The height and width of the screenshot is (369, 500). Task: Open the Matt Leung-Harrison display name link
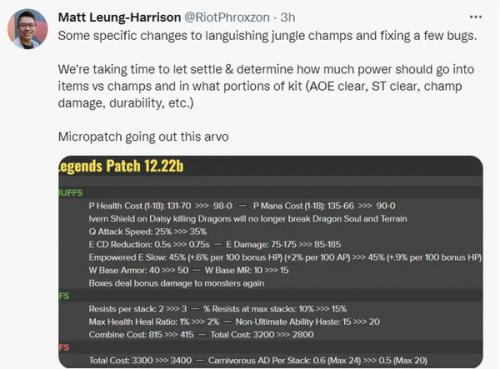pos(120,17)
